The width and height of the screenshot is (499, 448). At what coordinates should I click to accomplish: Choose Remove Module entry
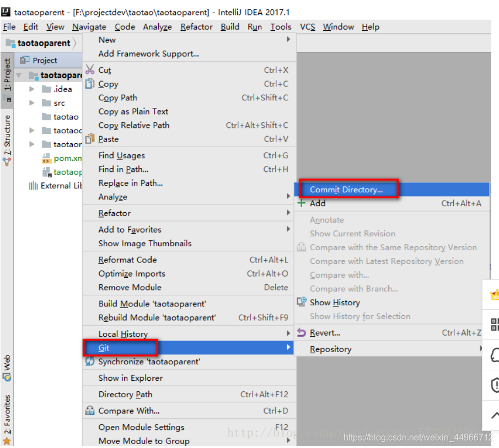tap(189, 287)
